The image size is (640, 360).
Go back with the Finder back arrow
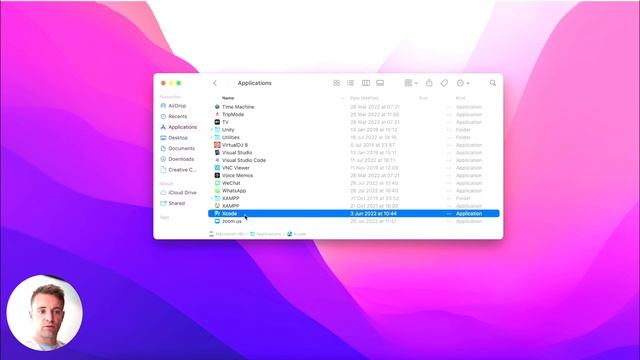coord(215,83)
